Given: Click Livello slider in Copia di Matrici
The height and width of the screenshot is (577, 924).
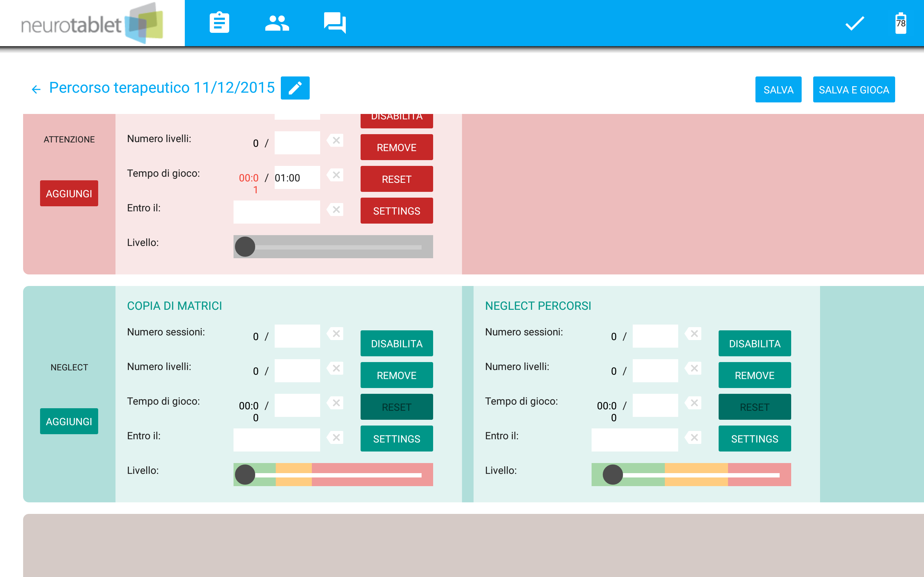Looking at the screenshot, I should coord(333,475).
